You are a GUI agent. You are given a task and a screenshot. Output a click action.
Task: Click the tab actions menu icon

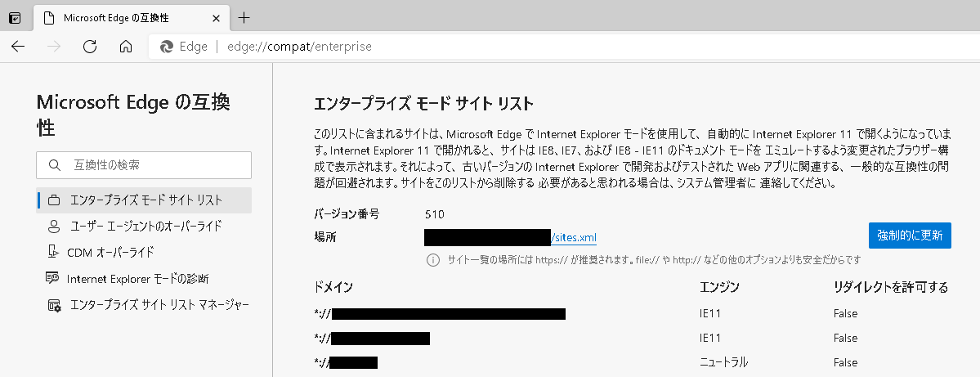tap(15, 18)
